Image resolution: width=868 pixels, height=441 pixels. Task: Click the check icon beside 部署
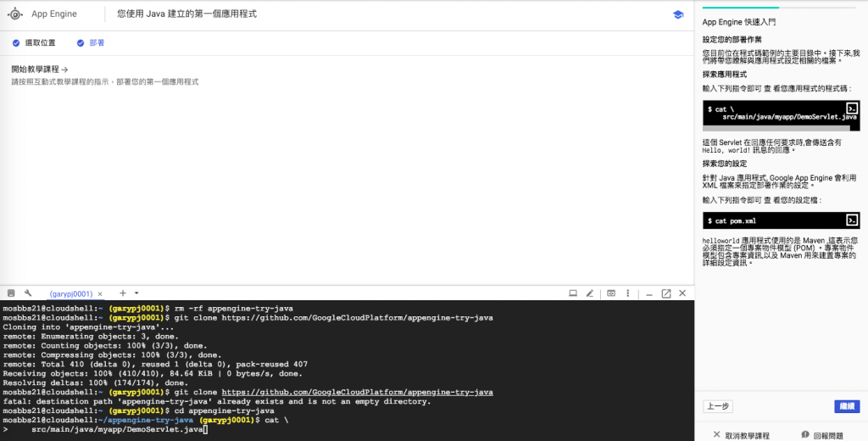(81, 42)
